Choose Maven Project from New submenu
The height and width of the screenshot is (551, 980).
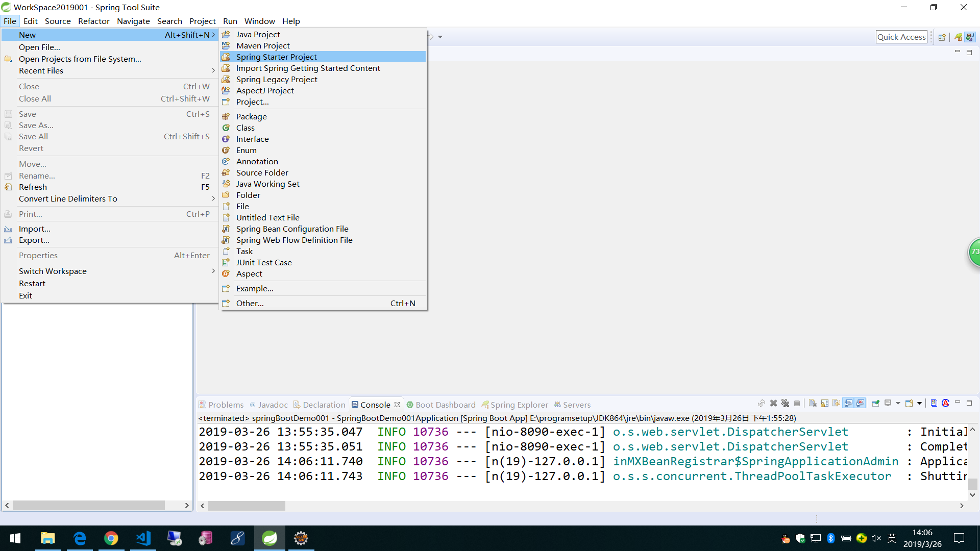(x=262, y=45)
